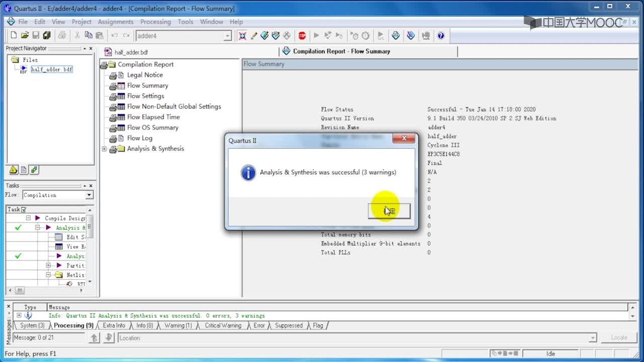Select Flow Settings in report tree

click(145, 96)
